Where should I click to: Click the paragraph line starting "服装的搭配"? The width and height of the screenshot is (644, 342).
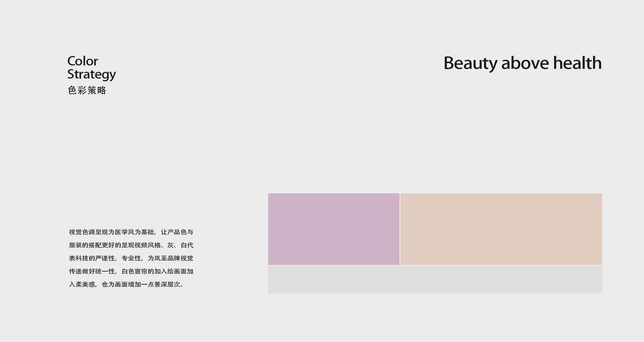131,245
